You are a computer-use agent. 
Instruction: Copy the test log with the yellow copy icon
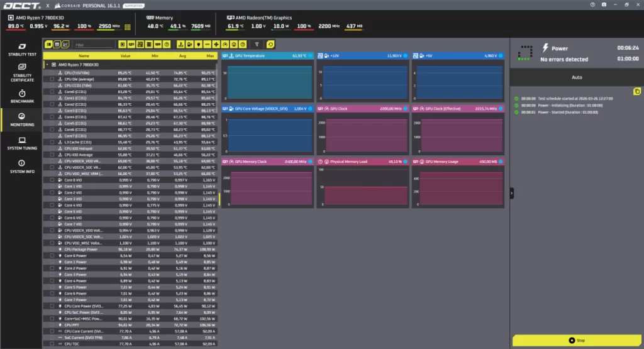(636, 92)
